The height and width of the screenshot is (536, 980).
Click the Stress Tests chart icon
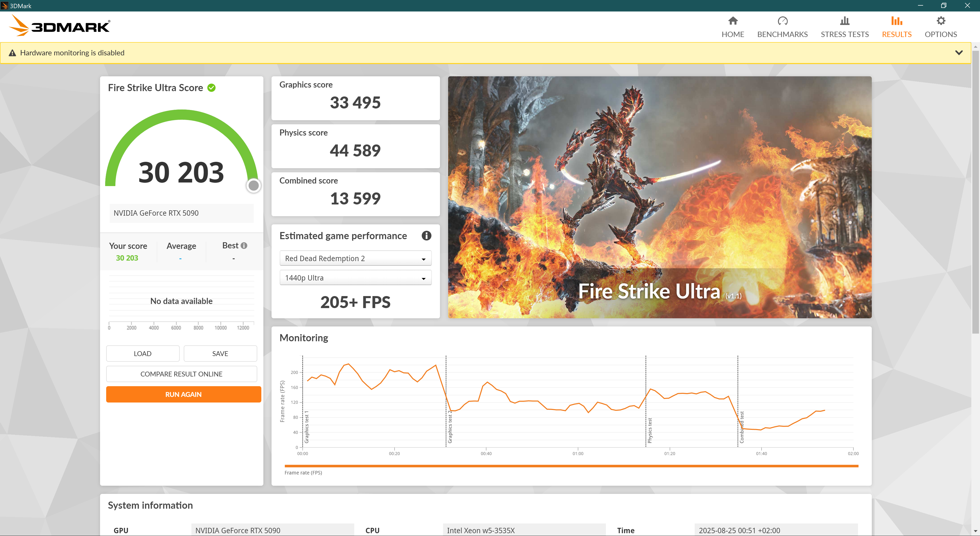[x=844, y=20]
